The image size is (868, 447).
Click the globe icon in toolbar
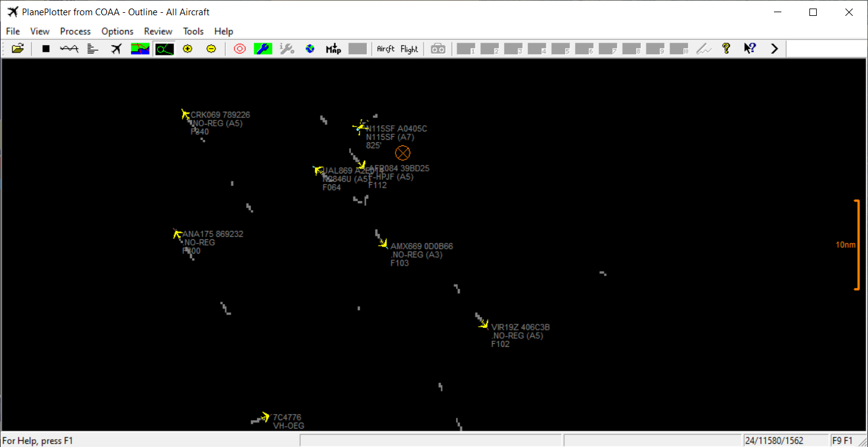point(310,49)
